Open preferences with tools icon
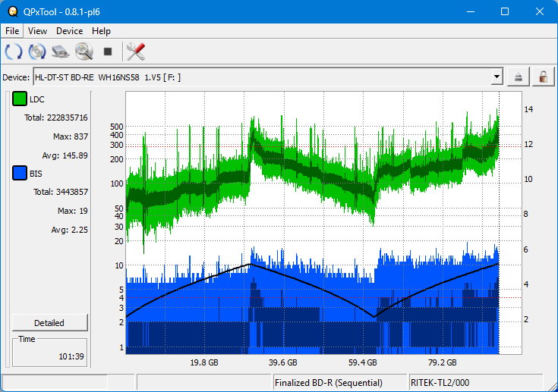 (136, 52)
